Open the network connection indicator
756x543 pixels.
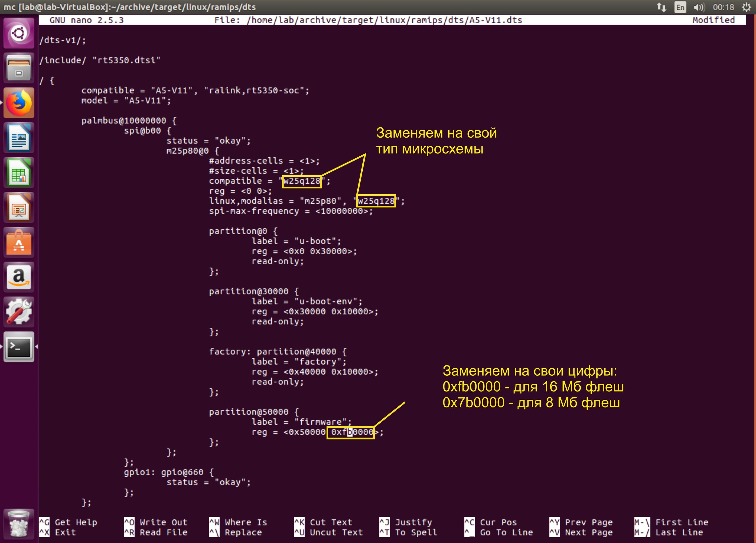(x=661, y=7)
